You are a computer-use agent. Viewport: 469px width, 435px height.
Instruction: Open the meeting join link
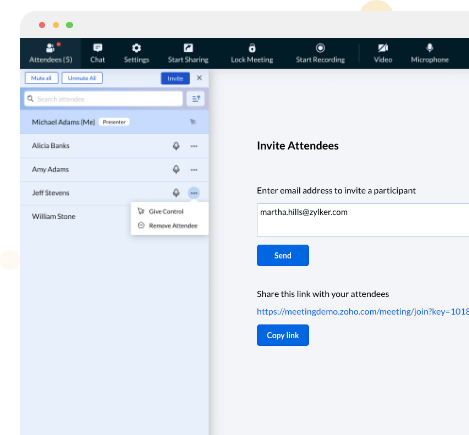363,312
